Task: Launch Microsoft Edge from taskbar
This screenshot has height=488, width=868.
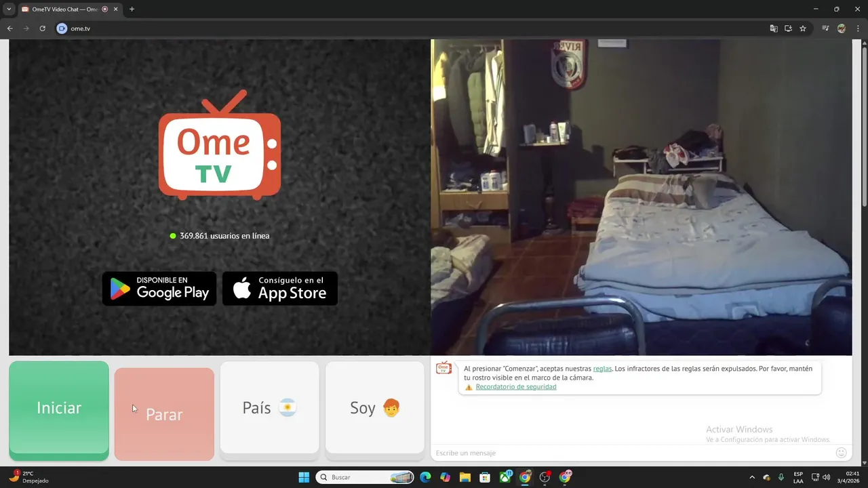Action: (425, 477)
